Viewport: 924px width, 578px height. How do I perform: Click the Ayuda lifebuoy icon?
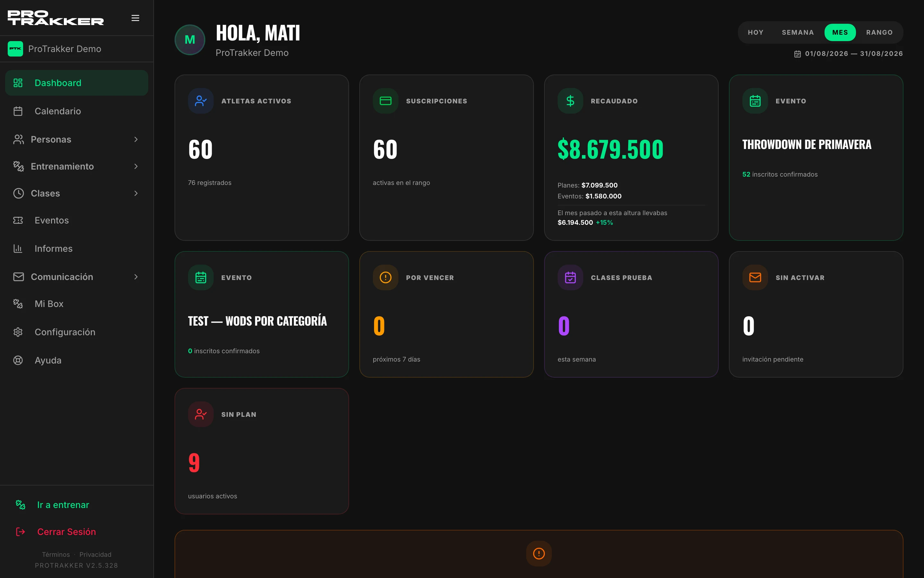(18, 360)
